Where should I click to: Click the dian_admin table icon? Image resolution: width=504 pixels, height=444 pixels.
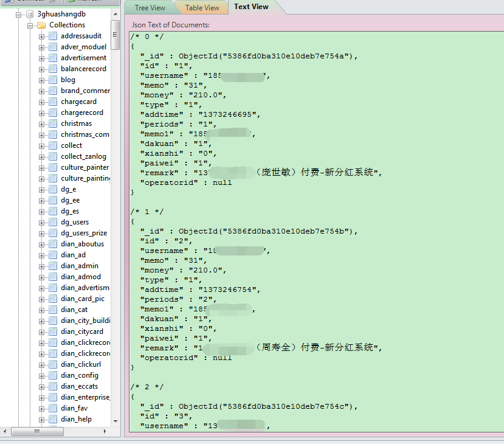[x=53, y=266]
